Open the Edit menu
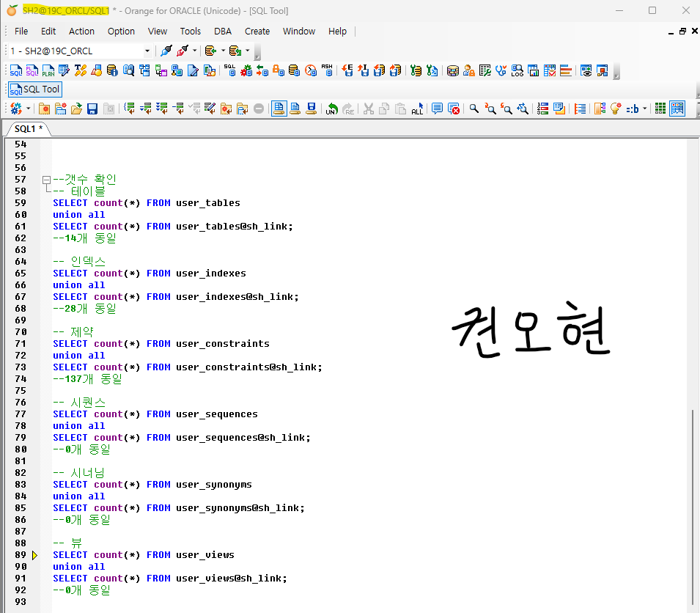Screen dimensions: 700x613 pos(48,32)
